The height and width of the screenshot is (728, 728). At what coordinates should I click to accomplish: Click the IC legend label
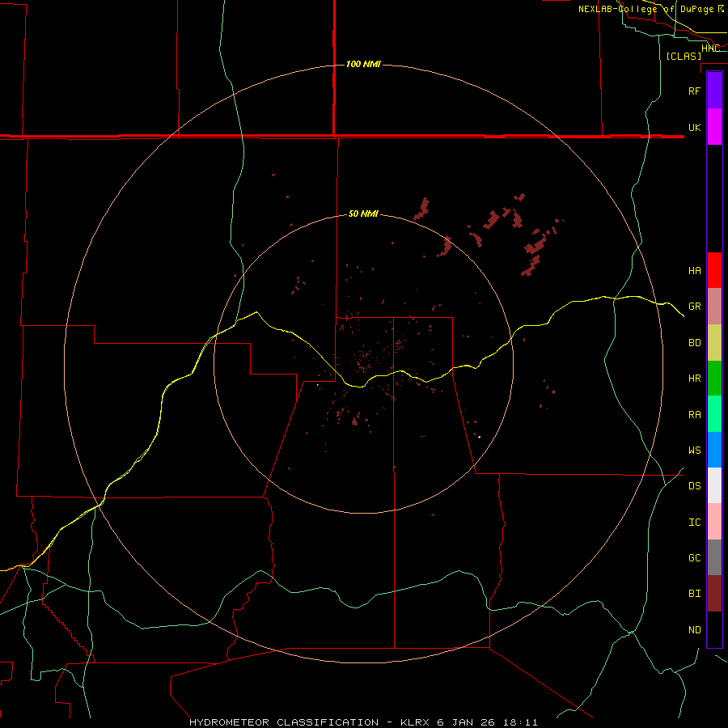click(694, 522)
